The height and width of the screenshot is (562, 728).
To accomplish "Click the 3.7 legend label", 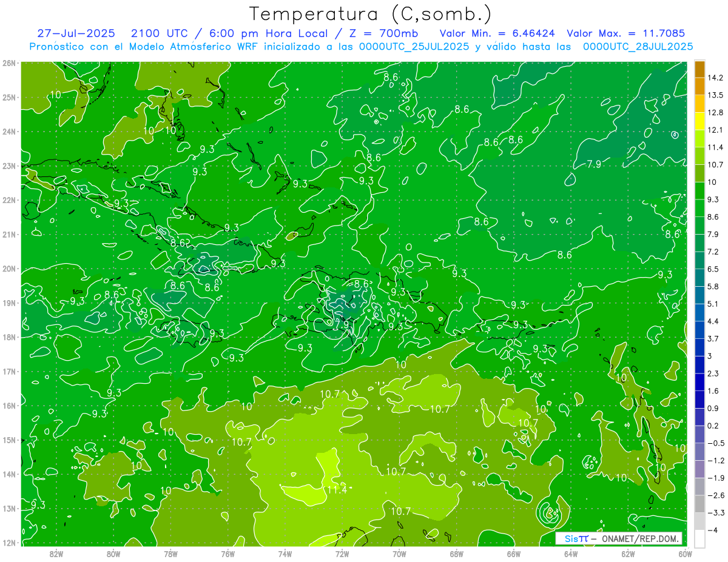I will (x=713, y=339).
